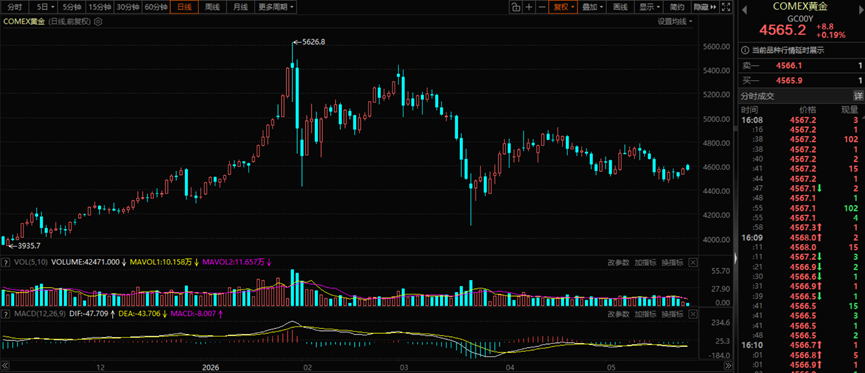This screenshot has width=865, height=373.
Task: Click COMEX黄金 (日线,前复权) chart title
Action: pyautogui.click(x=48, y=22)
